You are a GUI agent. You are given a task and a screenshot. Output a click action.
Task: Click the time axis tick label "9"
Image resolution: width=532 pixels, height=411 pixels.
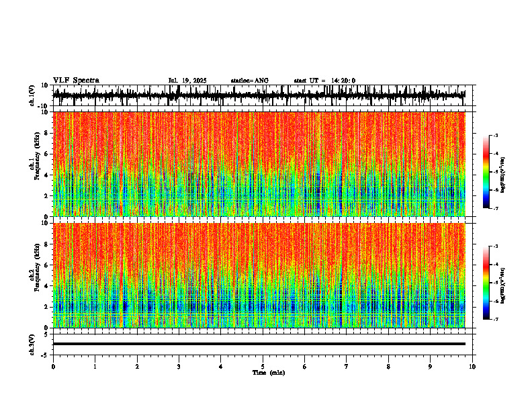(x=430, y=367)
